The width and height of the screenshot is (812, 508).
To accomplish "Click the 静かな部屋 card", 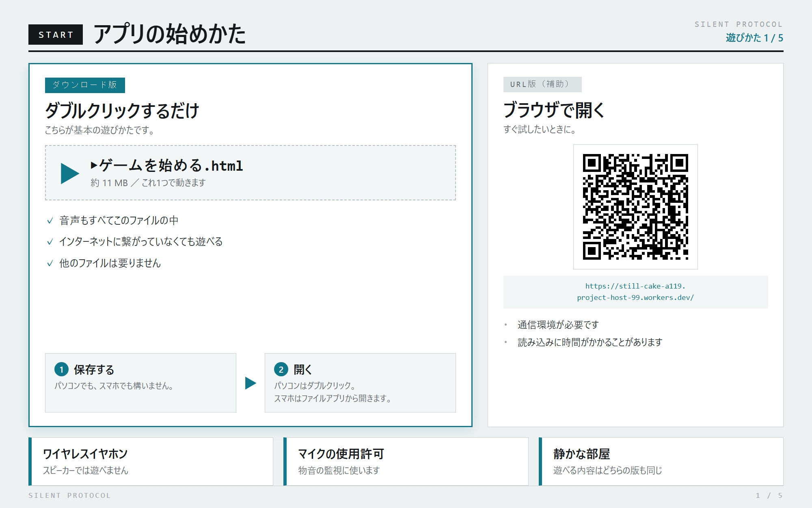I will click(x=661, y=461).
